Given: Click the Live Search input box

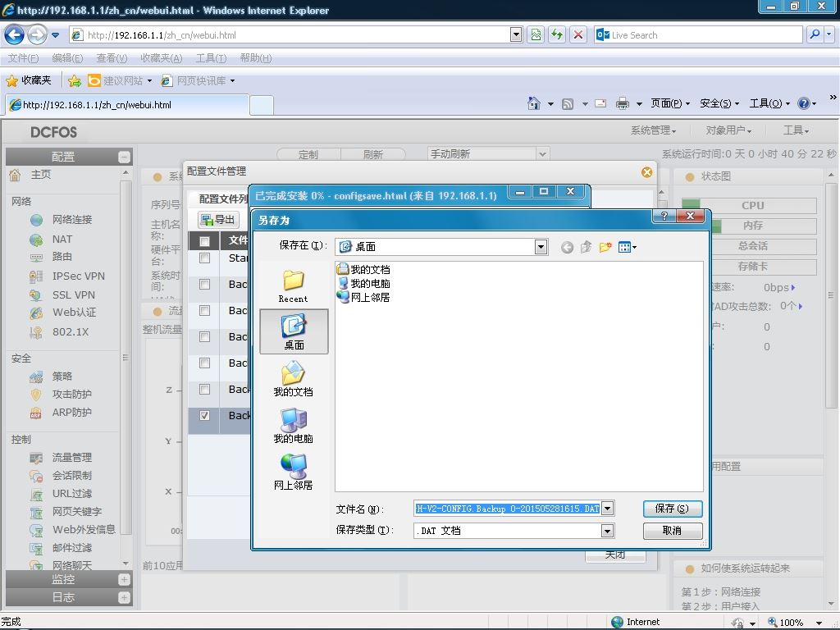Looking at the screenshot, I should [699, 34].
